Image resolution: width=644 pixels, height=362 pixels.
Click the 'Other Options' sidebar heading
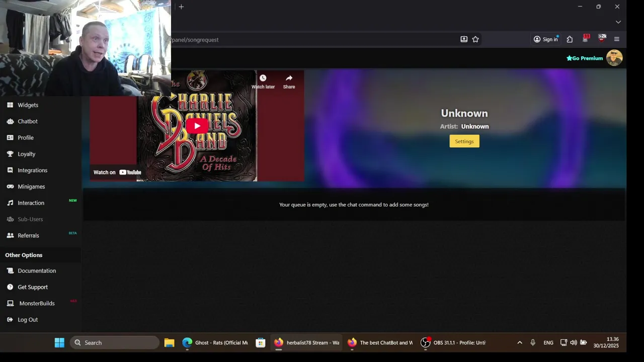(x=24, y=255)
